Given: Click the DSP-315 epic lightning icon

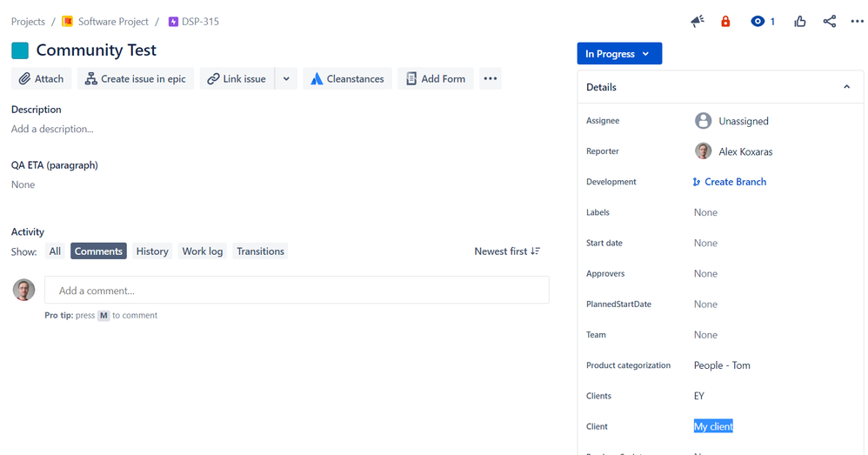Looking at the screenshot, I should click(173, 22).
